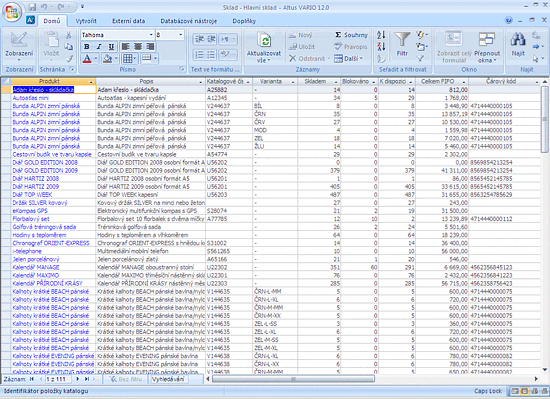The image size is (550, 399).
Task: Click numbered list icon in Text ve formátu
Action: pos(199,54)
